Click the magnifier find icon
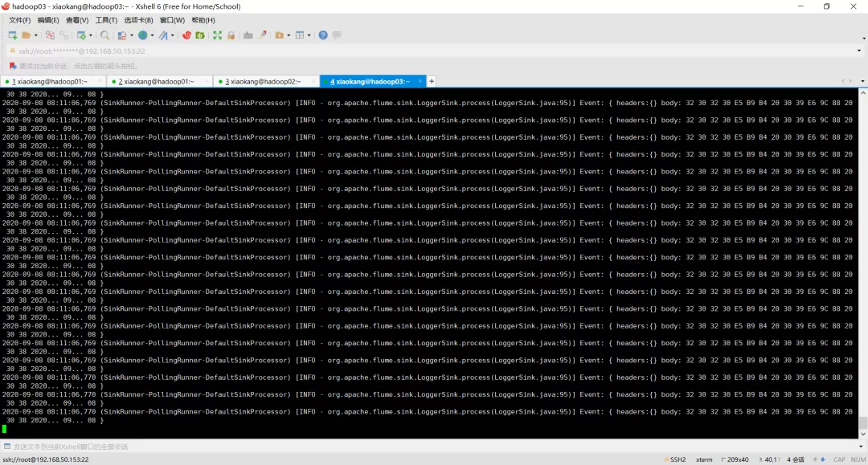Screen dimensions: 868x465 click(x=104, y=35)
